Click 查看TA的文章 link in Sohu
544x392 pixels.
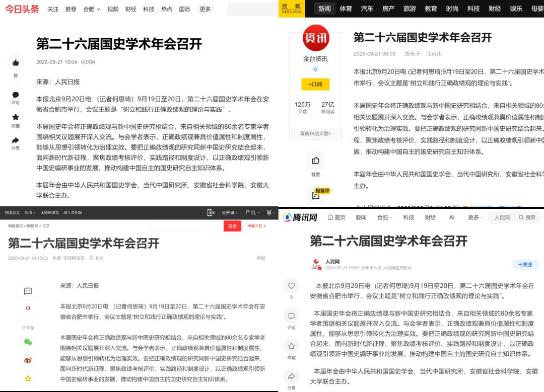point(315,133)
